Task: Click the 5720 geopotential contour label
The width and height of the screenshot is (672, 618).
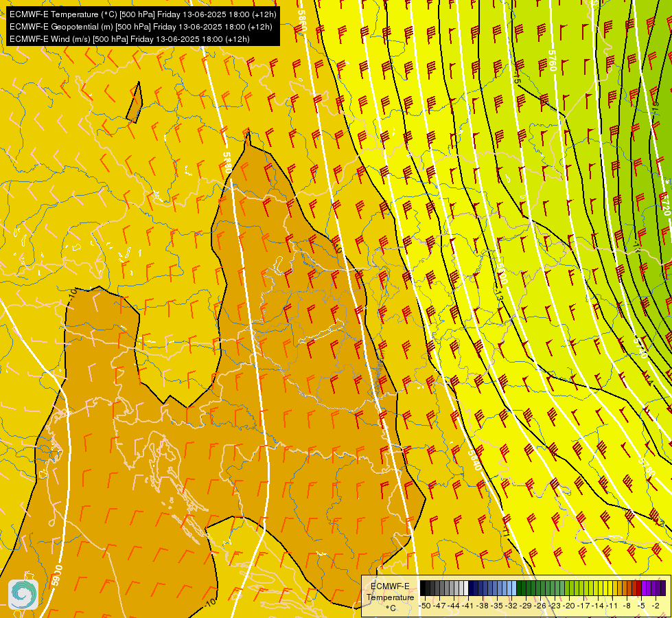Action: pyautogui.click(x=664, y=204)
